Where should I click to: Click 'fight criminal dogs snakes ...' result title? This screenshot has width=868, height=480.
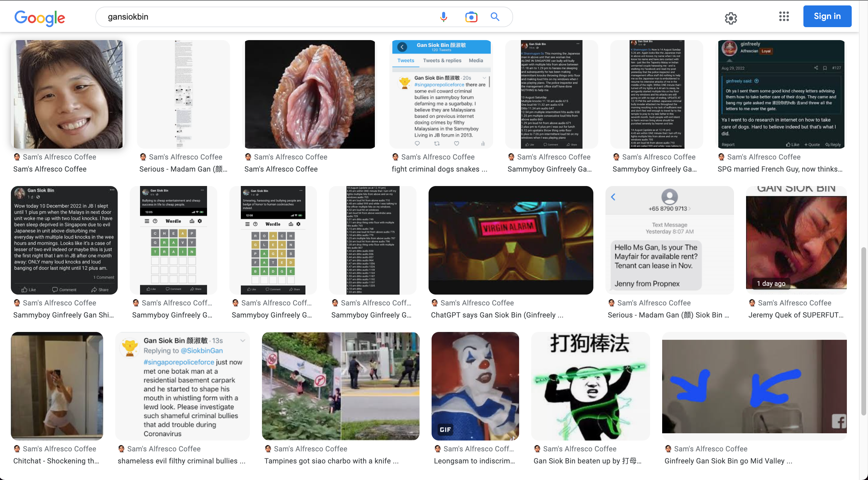439,169
